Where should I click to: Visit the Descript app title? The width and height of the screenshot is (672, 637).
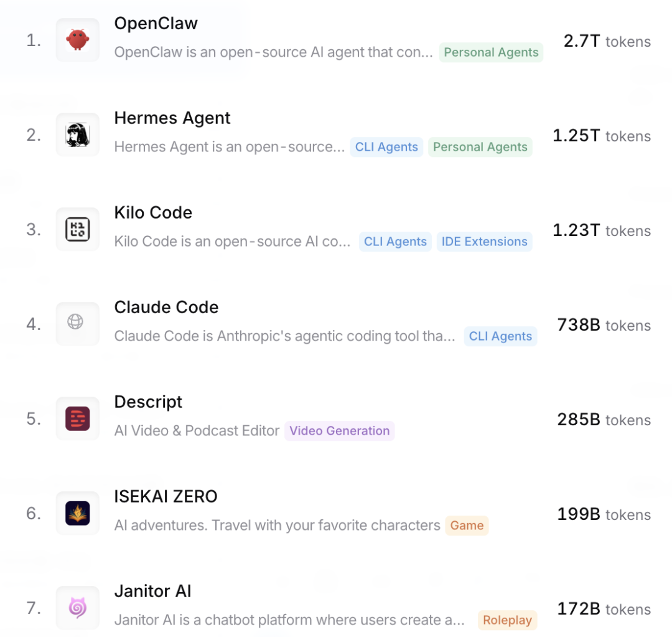click(148, 402)
